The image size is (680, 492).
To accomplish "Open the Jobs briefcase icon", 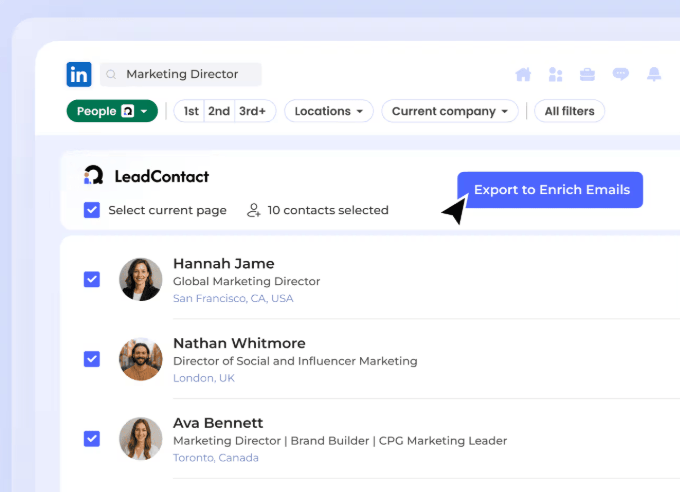I will pyautogui.click(x=587, y=74).
